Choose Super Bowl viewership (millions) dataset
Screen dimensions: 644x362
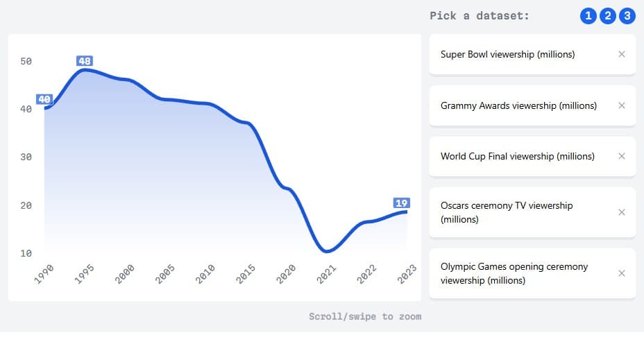pyautogui.click(x=507, y=54)
